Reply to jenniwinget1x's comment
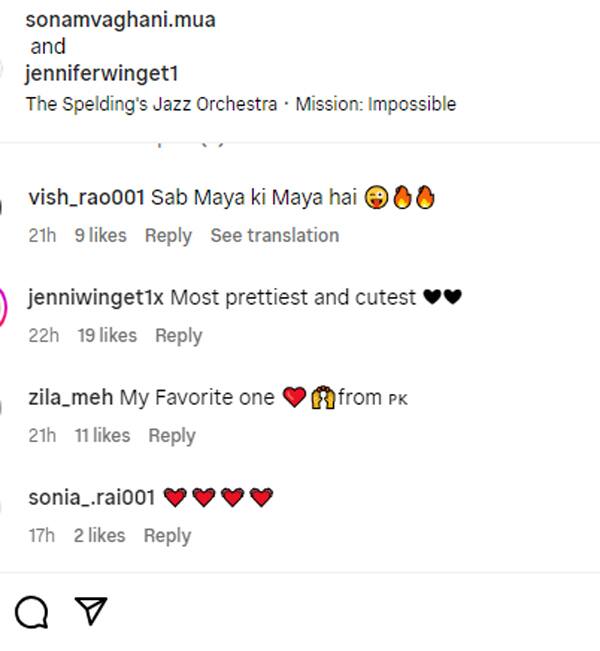 (178, 335)
